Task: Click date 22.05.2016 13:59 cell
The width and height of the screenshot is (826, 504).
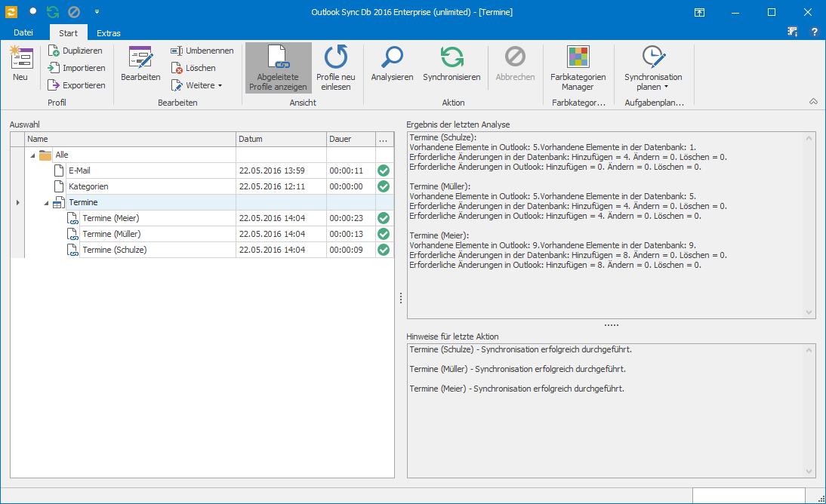Action: tap(281, 171)
